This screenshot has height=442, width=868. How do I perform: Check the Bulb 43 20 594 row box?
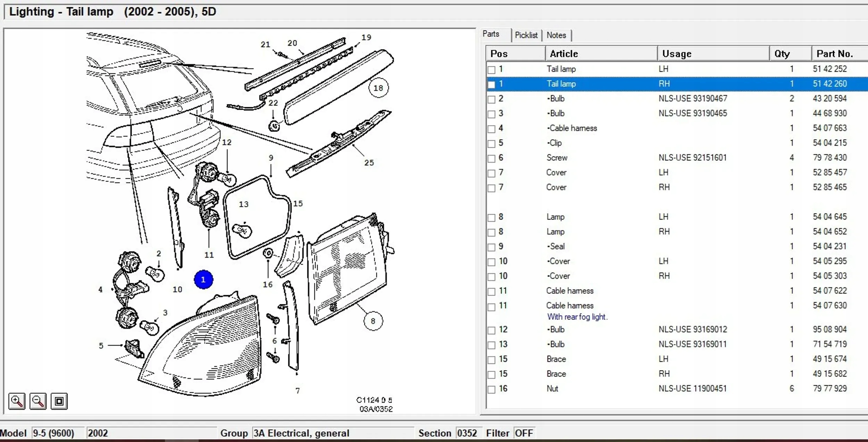491,100
